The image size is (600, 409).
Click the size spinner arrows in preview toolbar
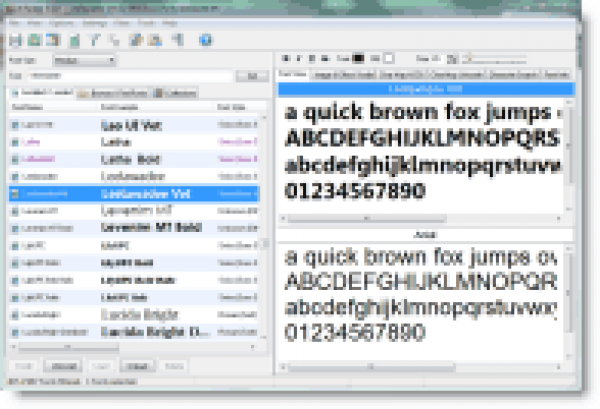coord(454,59)
